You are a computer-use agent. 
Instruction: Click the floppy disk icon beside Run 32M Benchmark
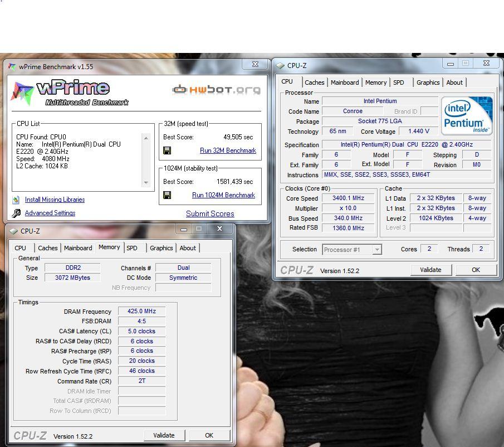(x=167, y=150)
